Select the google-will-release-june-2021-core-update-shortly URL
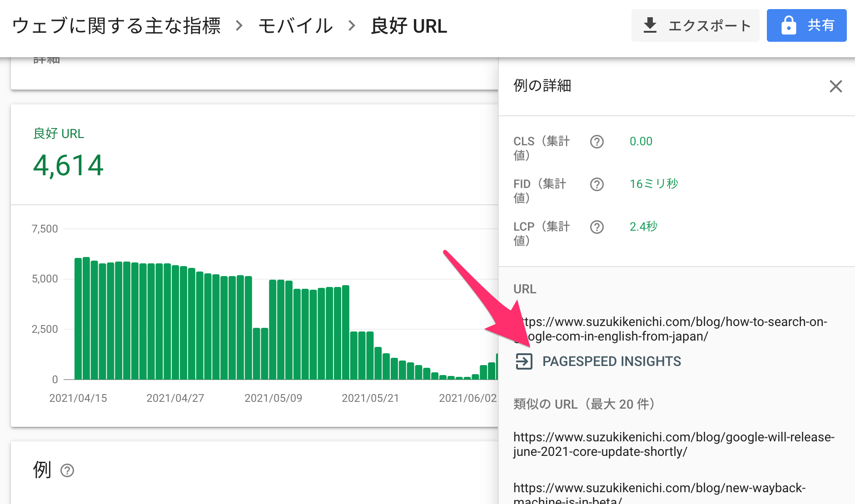Image resolution: width=855 pixels, height=504 pixels. pos(674,445)
